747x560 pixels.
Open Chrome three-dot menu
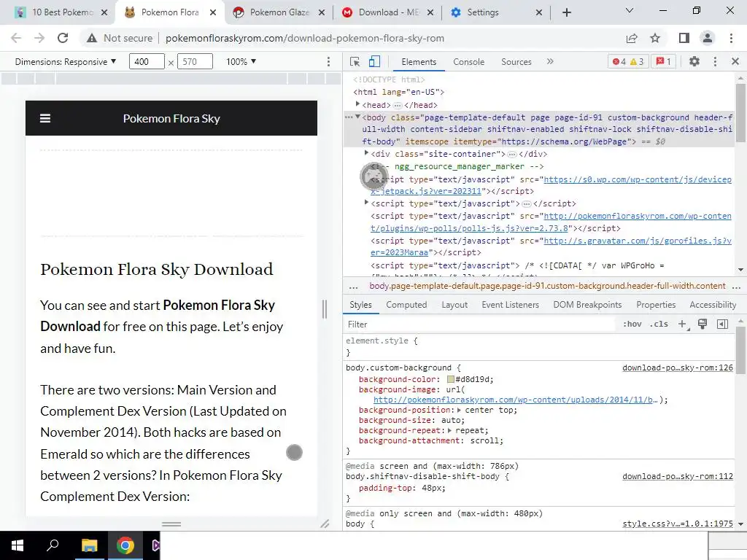pos(731,38)
